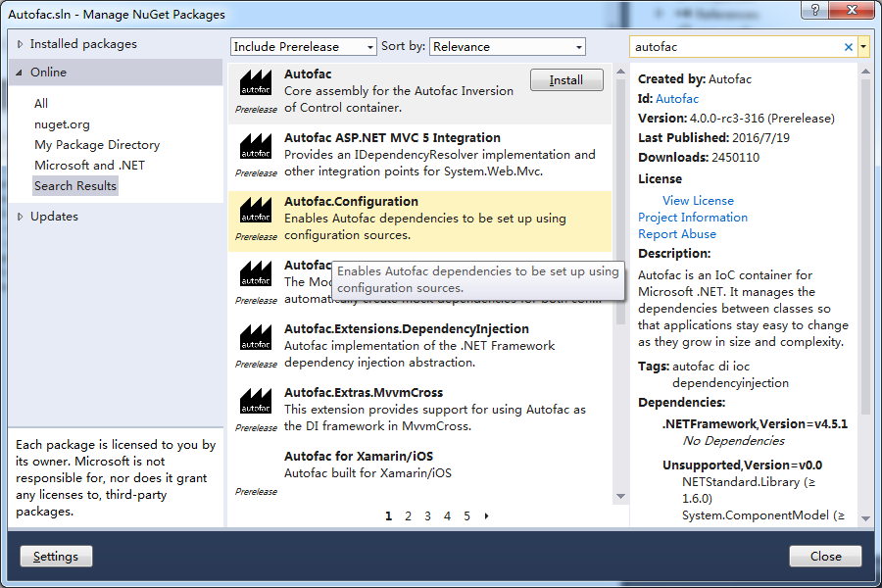Image resolution: width=882 pixels, height=588 pixels.
Task: Click the Autofac.Configuration package icon
Action: (256, 210)
